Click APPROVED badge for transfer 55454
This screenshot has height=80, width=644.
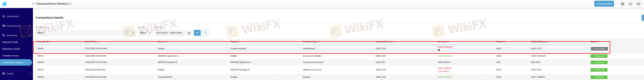click(x=599, y=62)
